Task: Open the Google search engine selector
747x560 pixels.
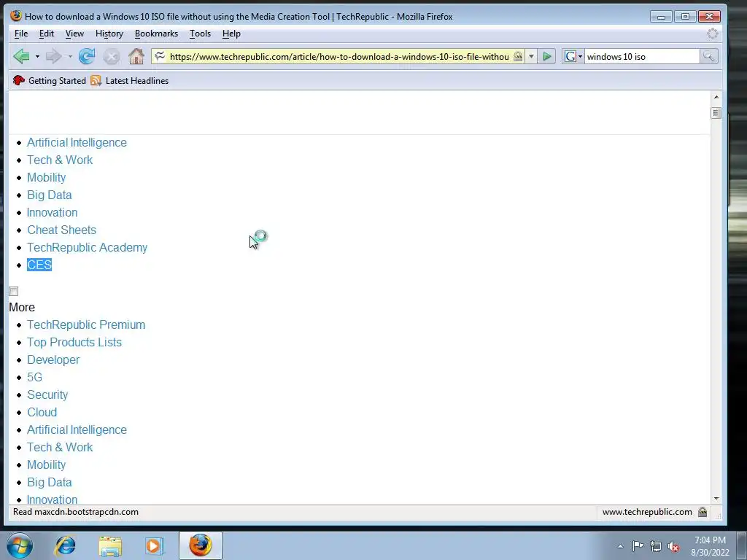Action: [x=573, y=57]
